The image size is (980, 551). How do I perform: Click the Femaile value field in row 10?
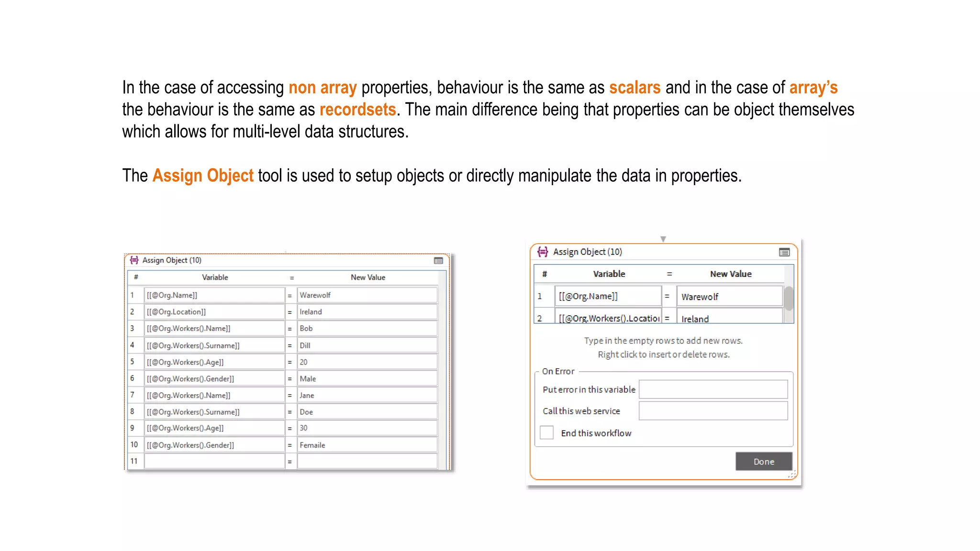click(x=367, y=445)
